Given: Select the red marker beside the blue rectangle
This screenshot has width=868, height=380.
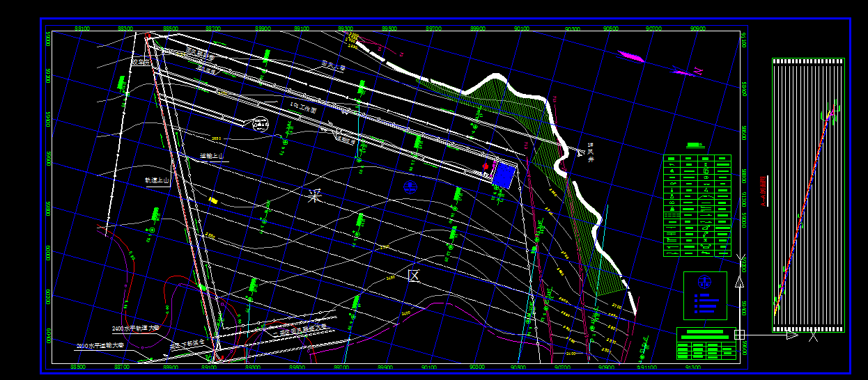Looking at the screenshot, I should point(486,166).
